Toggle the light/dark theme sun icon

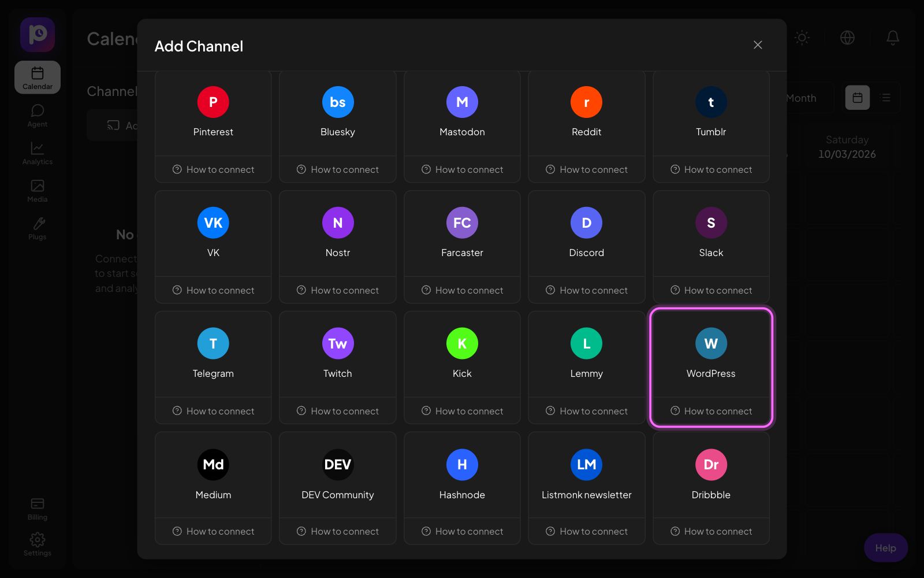point(802,38)
